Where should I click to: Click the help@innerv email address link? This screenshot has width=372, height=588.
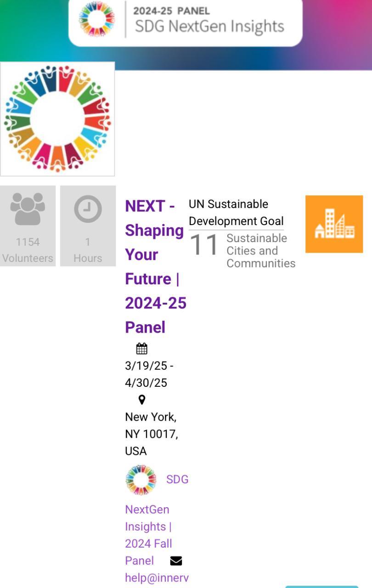tap(157, 578)
